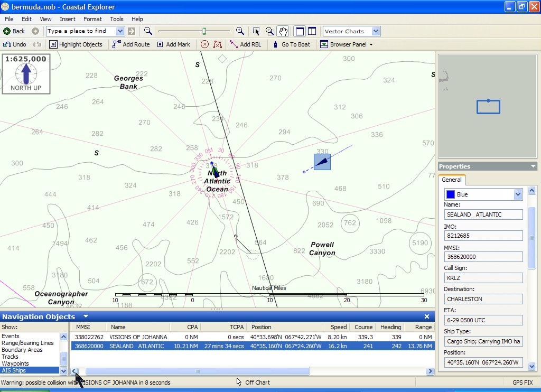This screenshot has height=392, width=541.
Task: Open the File menu
Action: [9, 19]
